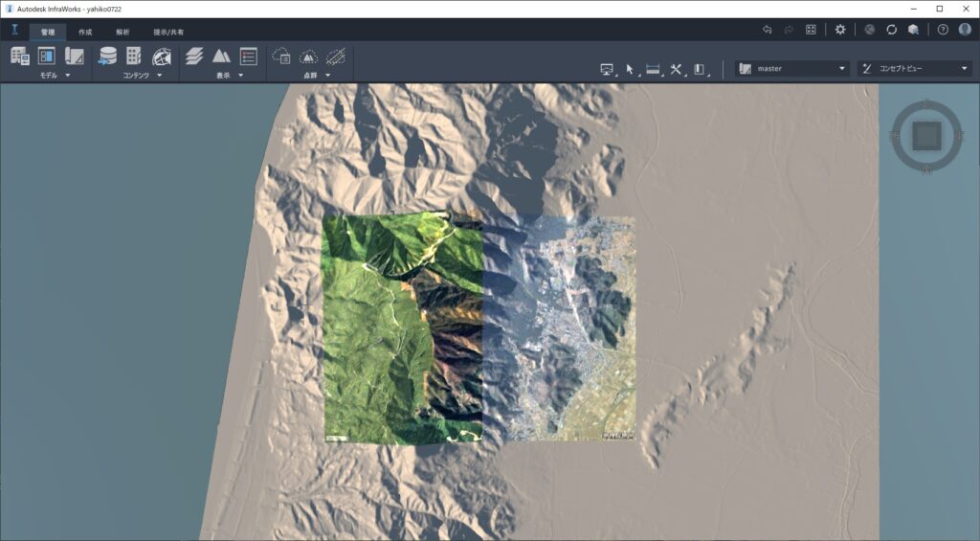Open the surface layers icon
The width and height of the screenshot is (980, 541).
[194, 56]
